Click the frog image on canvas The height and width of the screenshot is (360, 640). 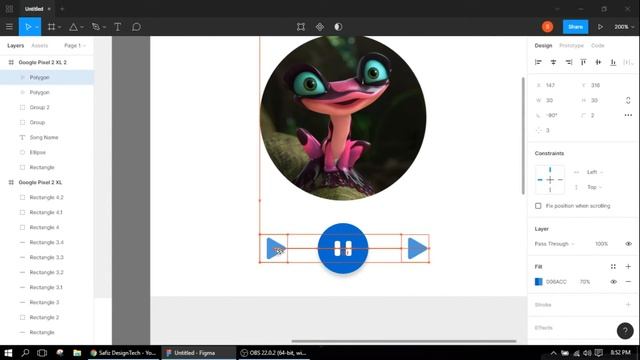343,118
